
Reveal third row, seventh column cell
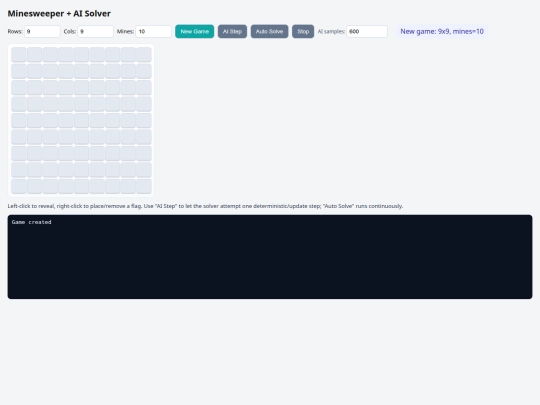pyautogui.click(x=113, y=87)
